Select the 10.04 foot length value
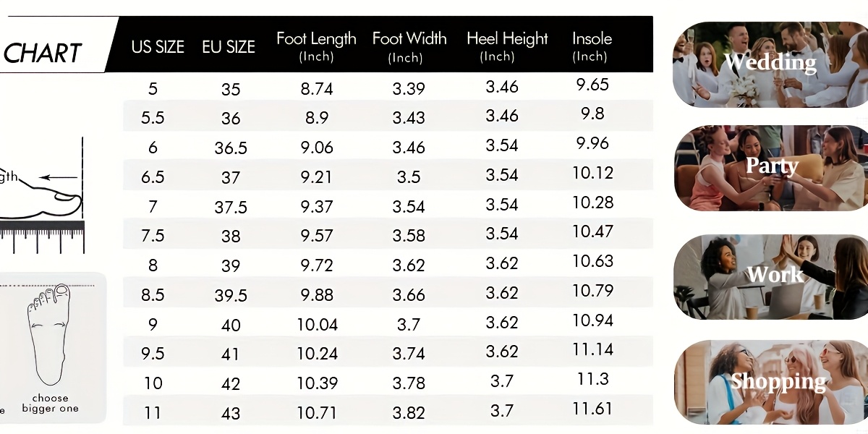The height and width of the screenshot is (434, 868). 317,325
